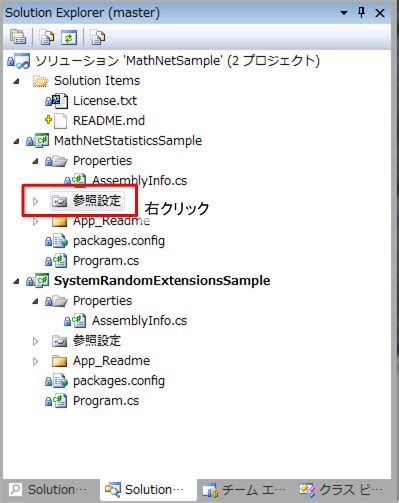Select Properties folder under MathNetStatisticsSample

tap(102, 161)
